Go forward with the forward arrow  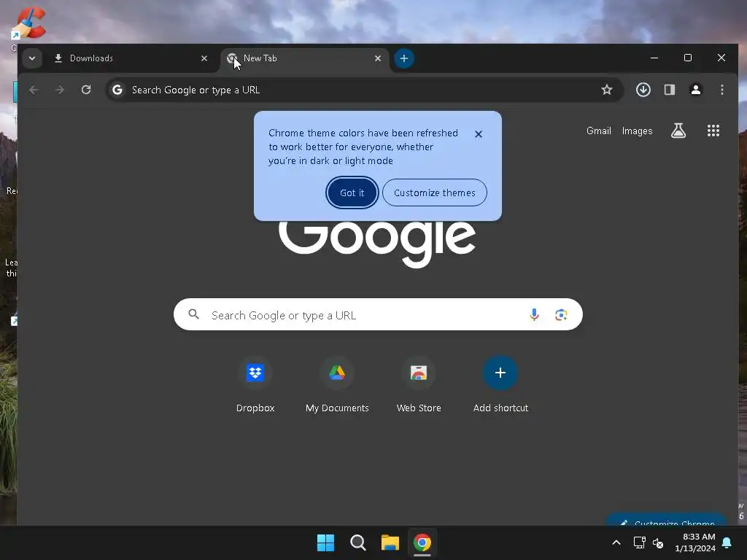tap(60, 90)
